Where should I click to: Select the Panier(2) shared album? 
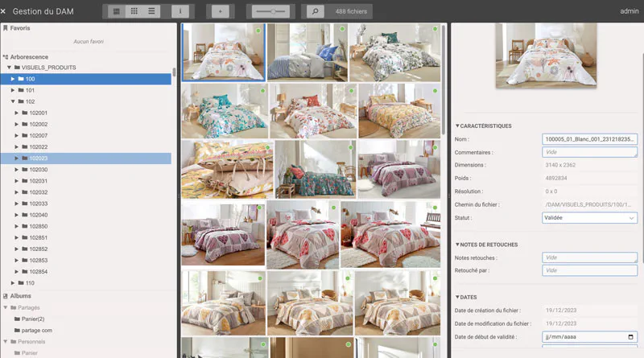click(x=33, y=319)
